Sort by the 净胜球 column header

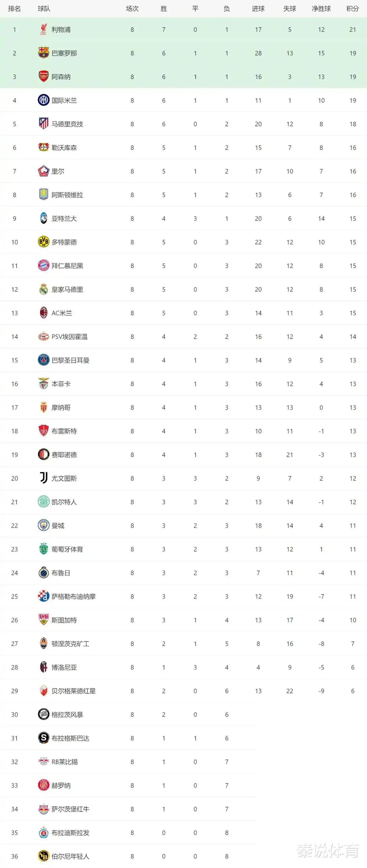pos(321,9)
